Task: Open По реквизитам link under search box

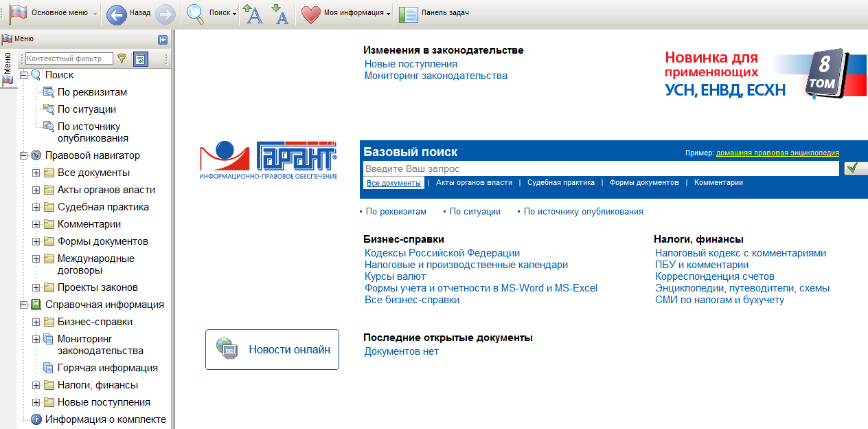Action: coord(396,212)
